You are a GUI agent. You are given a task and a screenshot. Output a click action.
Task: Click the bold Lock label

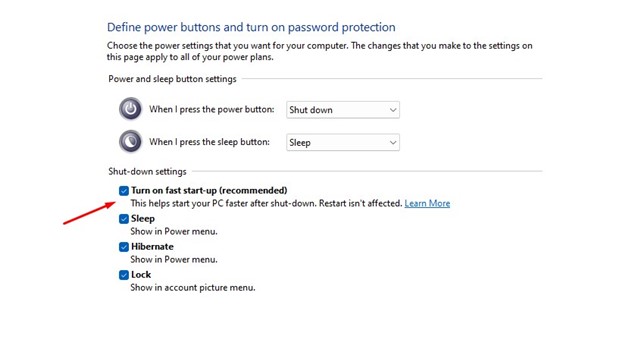pos(141,275)
